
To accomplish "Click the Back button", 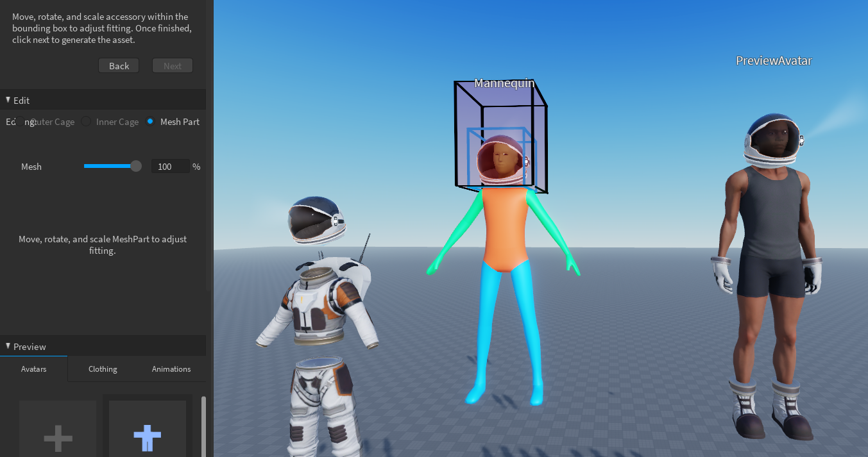I will point(119,66).
